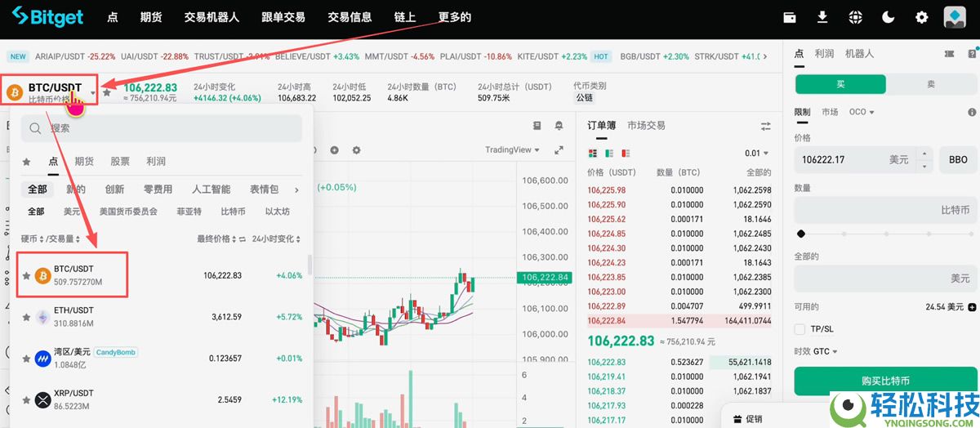Screen dimensions: 980x428
Task: Click the add indicator plus icon on chart
Action: 334,150
